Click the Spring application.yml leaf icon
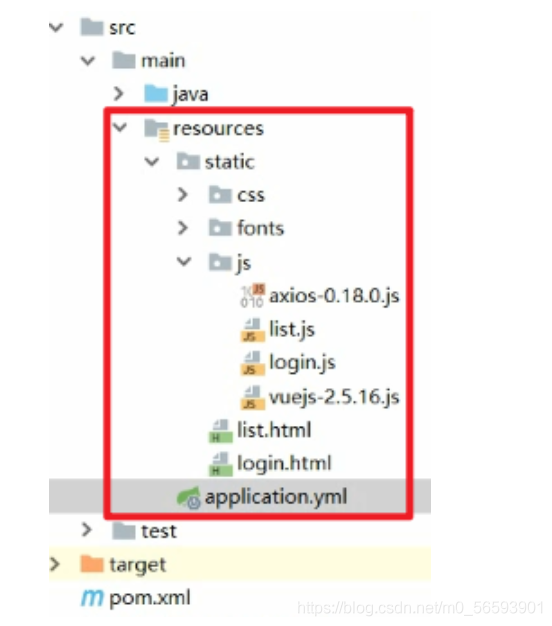Screen dimensions: 552x626 pyautogui.click(x=188, y=497)
